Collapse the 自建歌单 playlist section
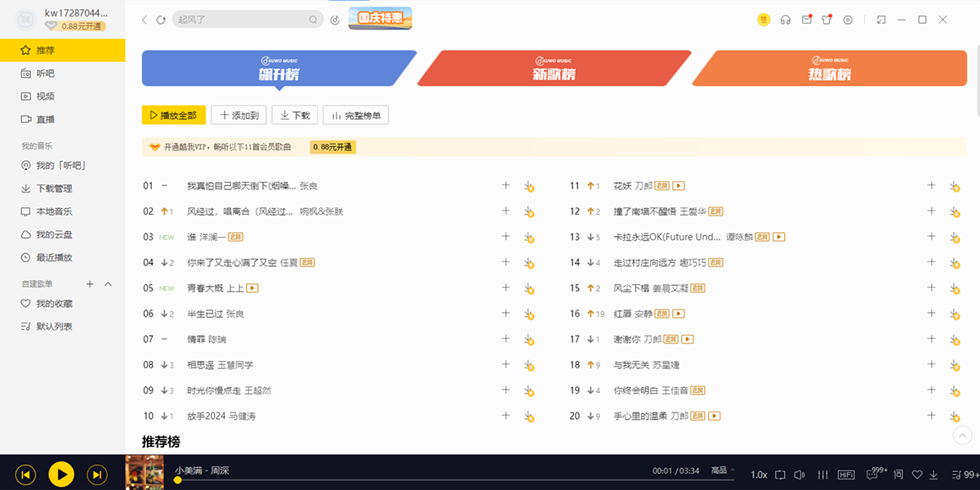 [109, 283]
